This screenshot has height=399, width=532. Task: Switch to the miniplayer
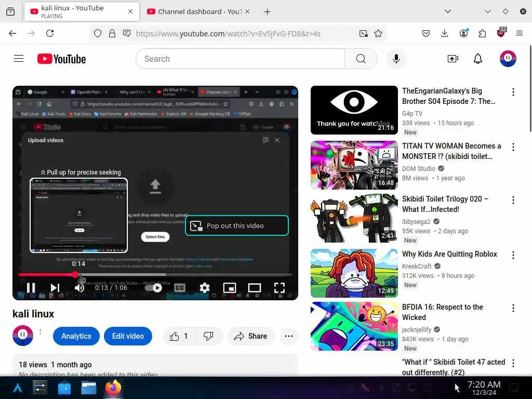229,288
